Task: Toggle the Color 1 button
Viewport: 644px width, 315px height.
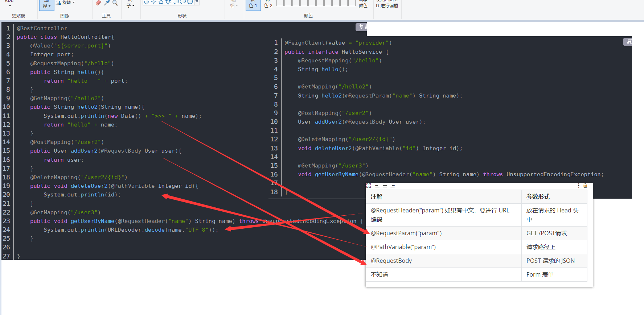Action: 253,4
